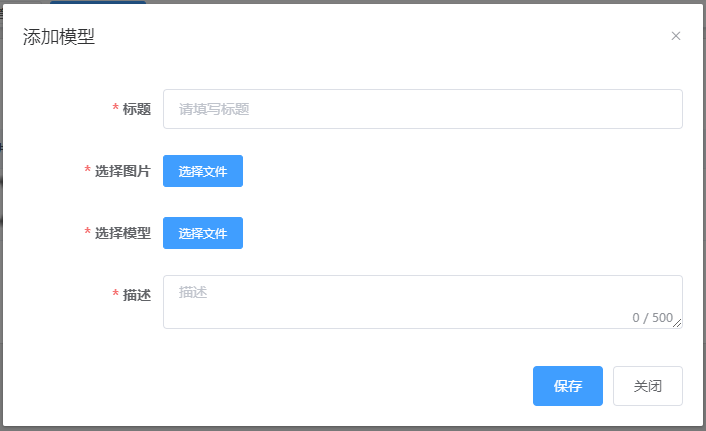Click the 选择模型 field label

(123, 233)
